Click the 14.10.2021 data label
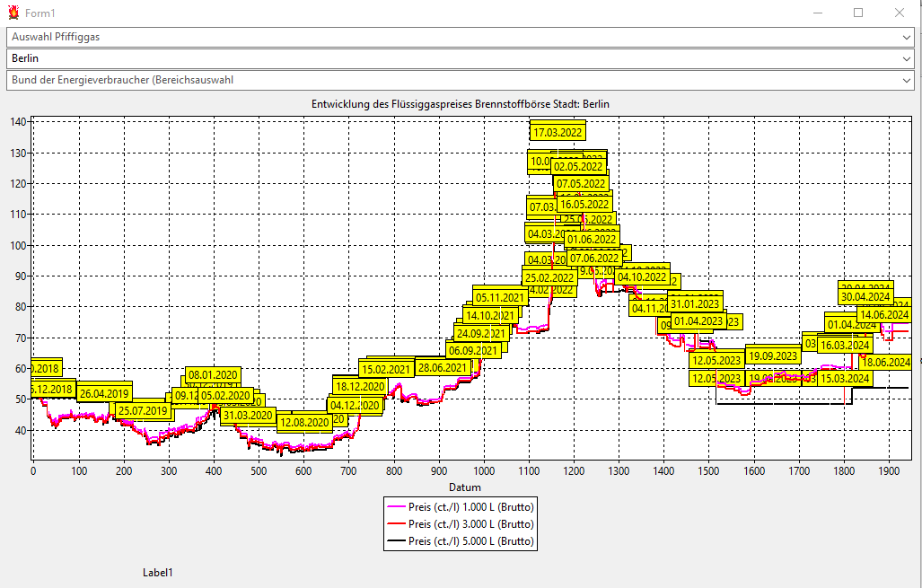 (491, 316)
